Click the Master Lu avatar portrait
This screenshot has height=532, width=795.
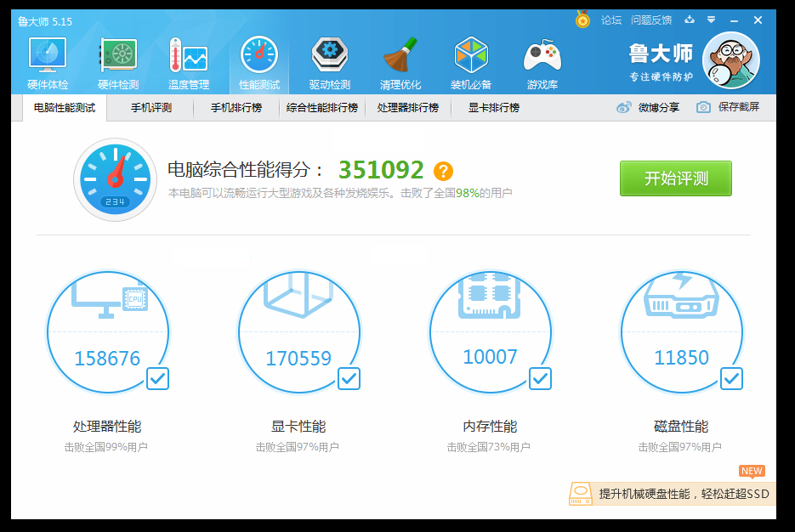pyautogui.click(x=730, y=60)
